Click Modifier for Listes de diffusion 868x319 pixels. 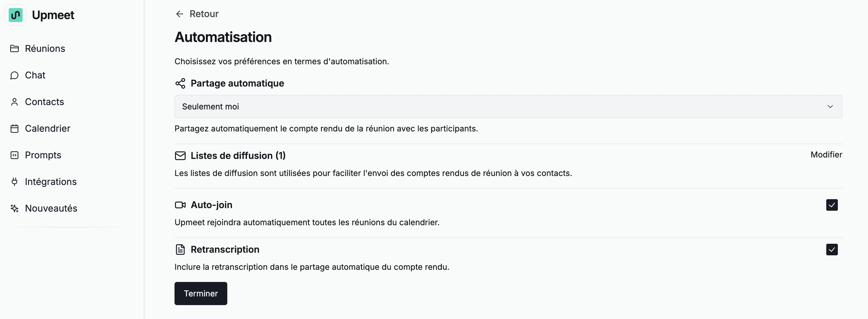tap(826, 155)
